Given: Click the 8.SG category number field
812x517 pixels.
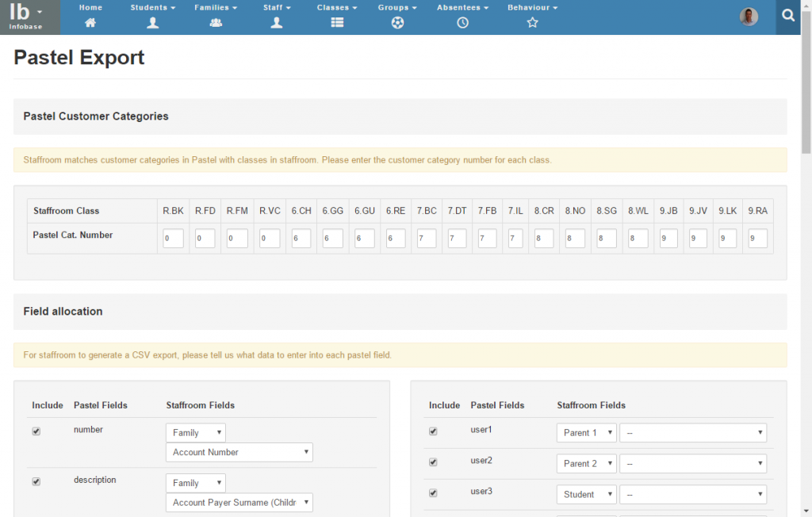Looking at the screenshot, I should 607,239.
